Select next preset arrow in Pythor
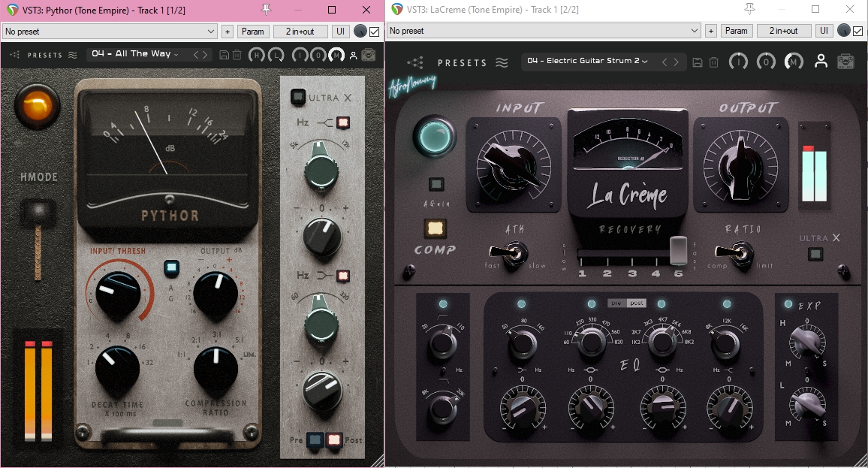Screen dimensions: 868x468 point(205,55)
